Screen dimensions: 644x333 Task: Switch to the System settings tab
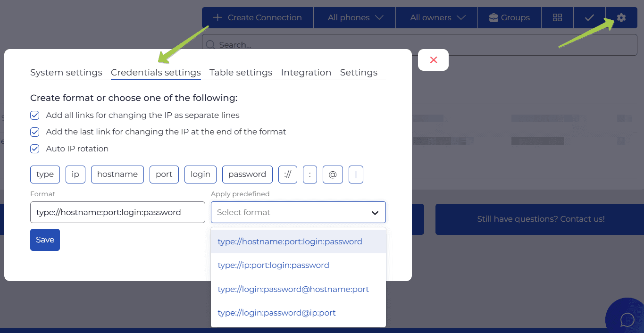pyautogui.click(x=66, y=73)
